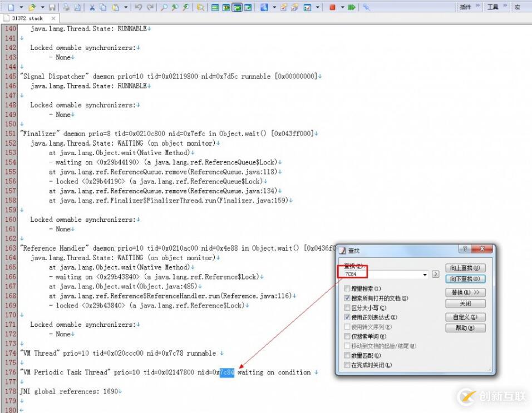Click the markers toolbar icon
The width and height of the screenshot is (532, 413).
307,7
